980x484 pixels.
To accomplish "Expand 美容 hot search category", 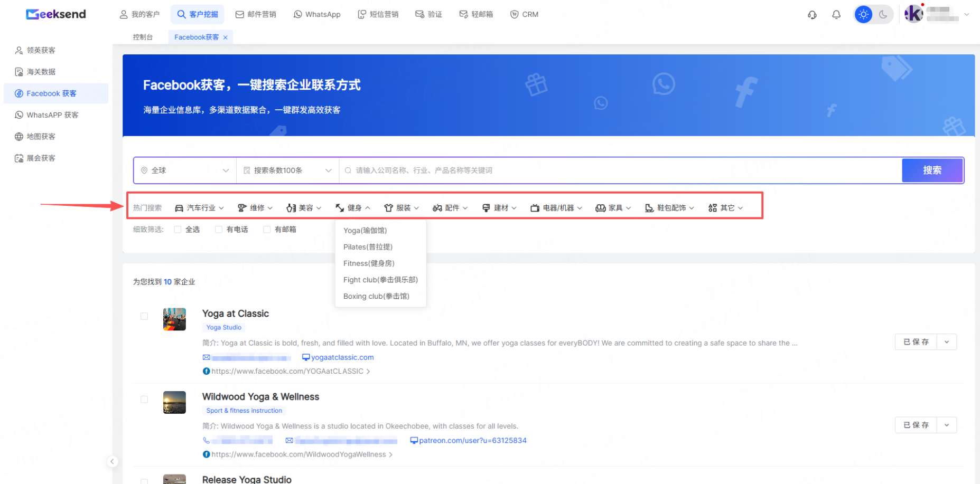I will [x=304, y=208].
